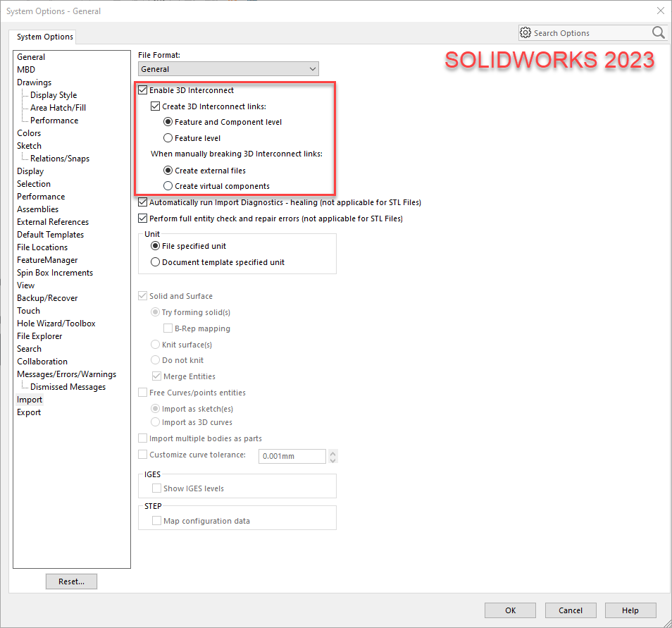Increase curve tolerance with up arrow
Image resolution: width=672 pixels, height=628 pixels.
[333, 452]
